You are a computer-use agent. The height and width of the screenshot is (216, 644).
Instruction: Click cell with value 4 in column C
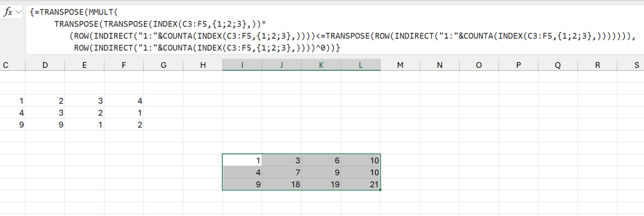[x=13, y=113]
